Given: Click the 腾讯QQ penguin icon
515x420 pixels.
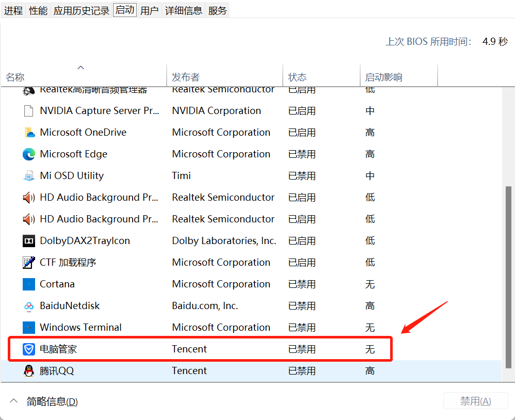Looking at the screenshot, I should (29, 371).
